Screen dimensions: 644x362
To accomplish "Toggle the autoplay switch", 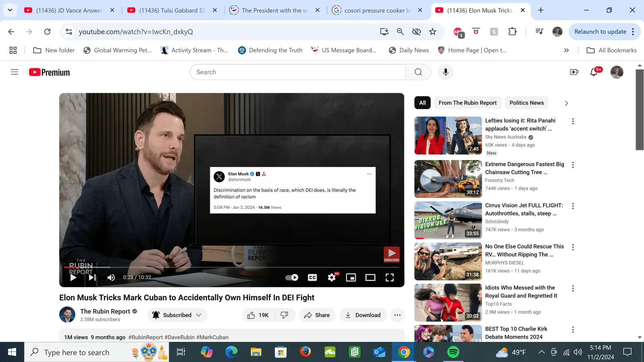I will 292,277.
